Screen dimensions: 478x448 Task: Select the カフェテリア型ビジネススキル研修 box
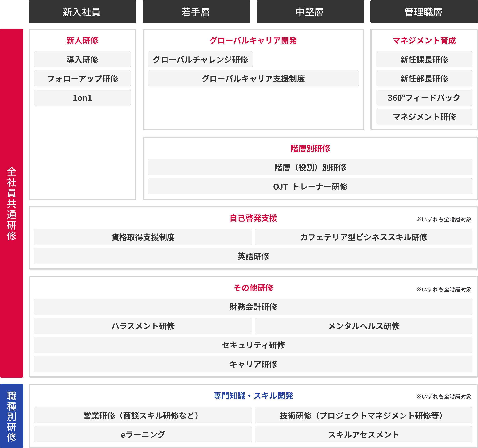363,237
